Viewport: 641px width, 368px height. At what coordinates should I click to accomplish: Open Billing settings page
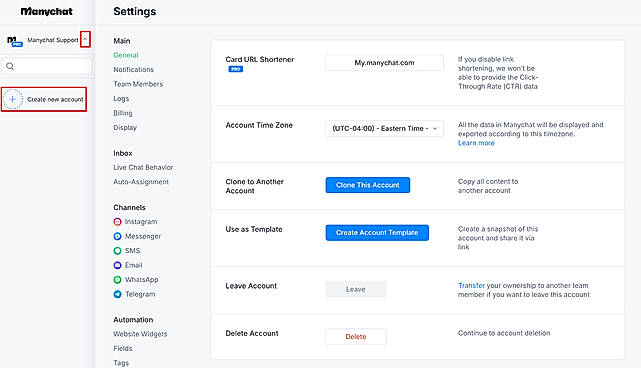123,113
